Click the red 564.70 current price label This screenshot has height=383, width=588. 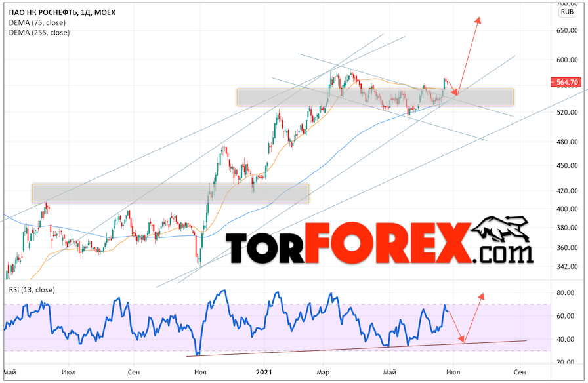(x=566, y=83)
